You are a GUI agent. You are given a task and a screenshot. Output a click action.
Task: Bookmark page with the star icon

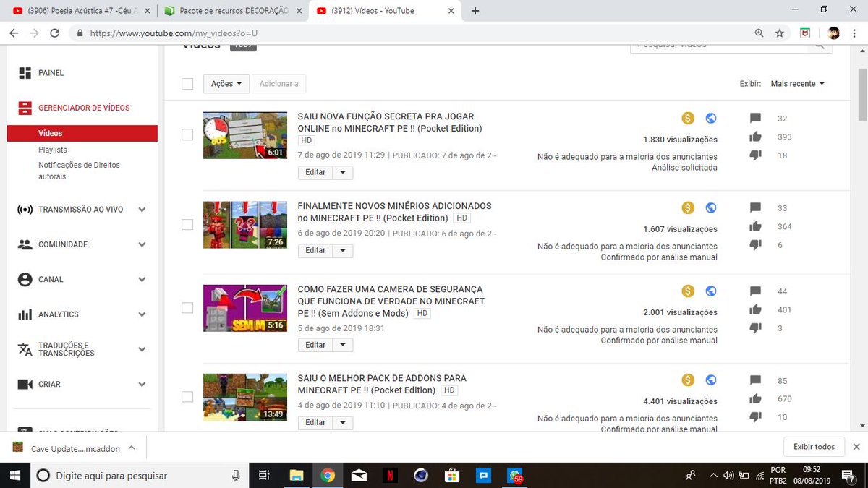[779, 33]
